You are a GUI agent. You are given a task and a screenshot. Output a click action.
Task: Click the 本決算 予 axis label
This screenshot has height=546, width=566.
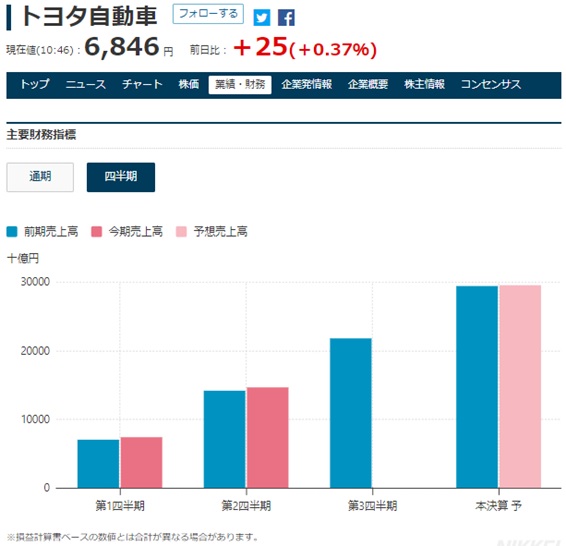tap(498, 506)
